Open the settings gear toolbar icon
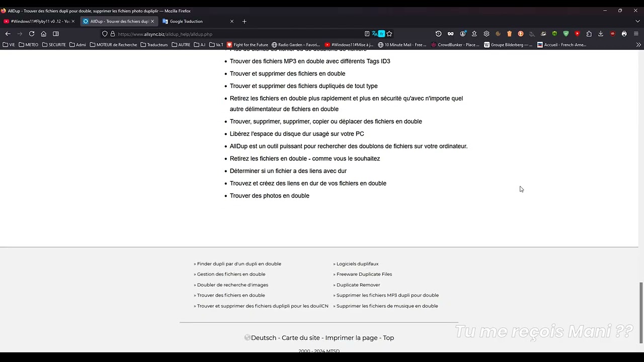Viewport: 644px width, 362px height. coord(487,34)
